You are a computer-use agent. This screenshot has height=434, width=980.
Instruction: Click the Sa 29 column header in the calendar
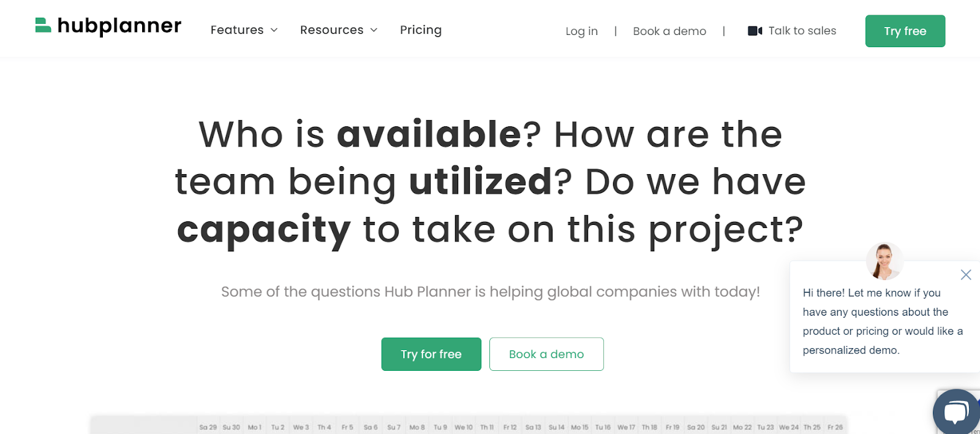point(208,426)
